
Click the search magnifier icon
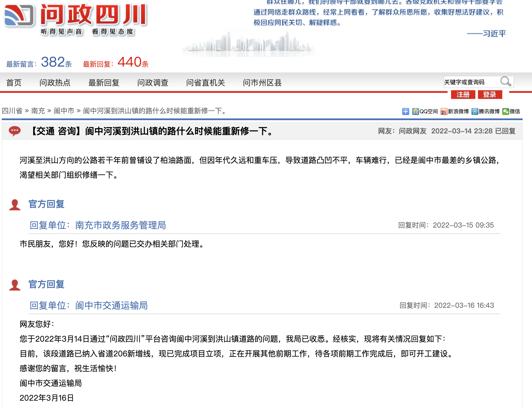point(506,82)
